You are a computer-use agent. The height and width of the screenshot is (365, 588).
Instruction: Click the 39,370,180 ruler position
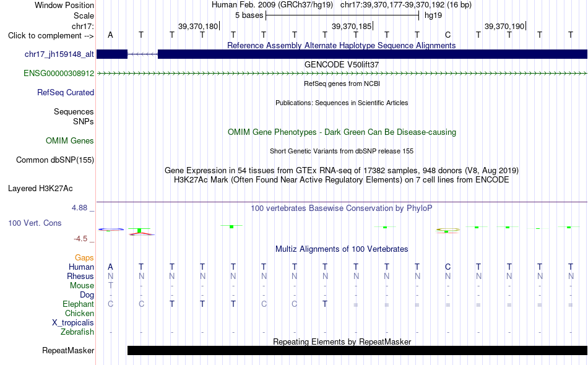click(x=198, y=26)
